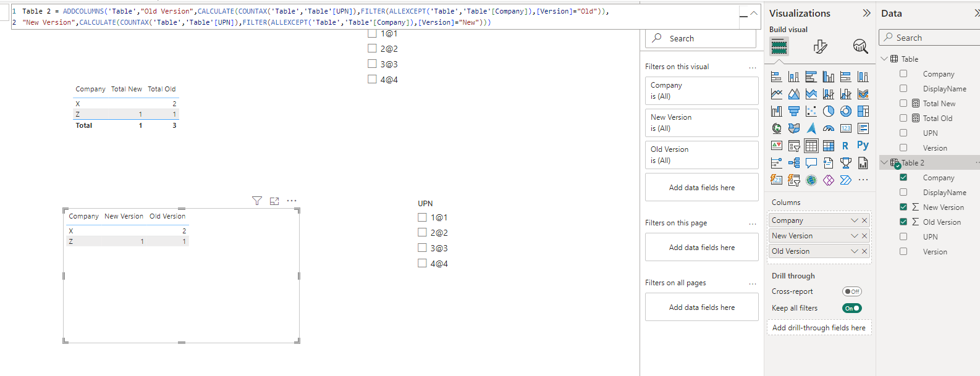Select the Python visual
This screenshot has width=980, height=376.
pyautogui.click(x=863, y=146)
